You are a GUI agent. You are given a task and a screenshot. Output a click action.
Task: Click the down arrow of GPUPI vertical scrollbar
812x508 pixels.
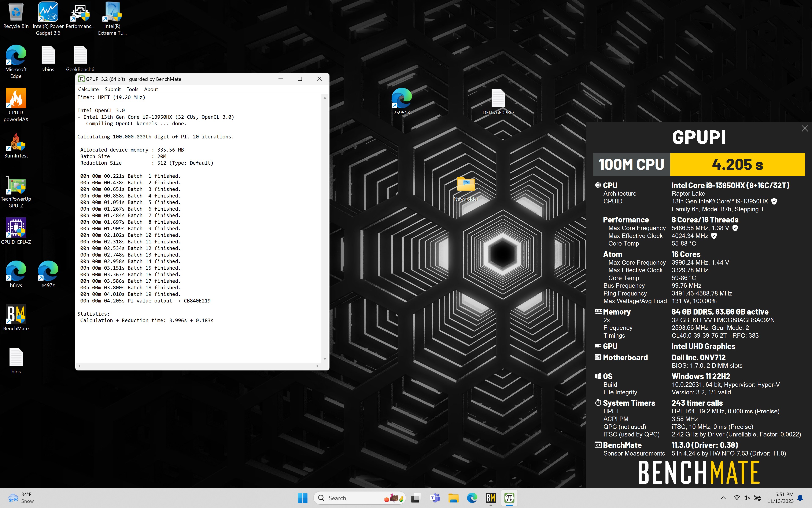(325, 359)
